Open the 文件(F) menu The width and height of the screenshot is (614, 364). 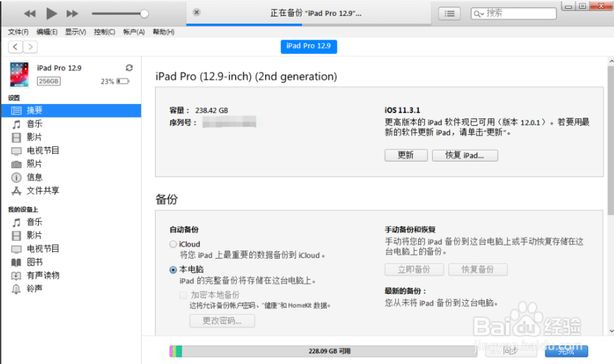point(18,32)
